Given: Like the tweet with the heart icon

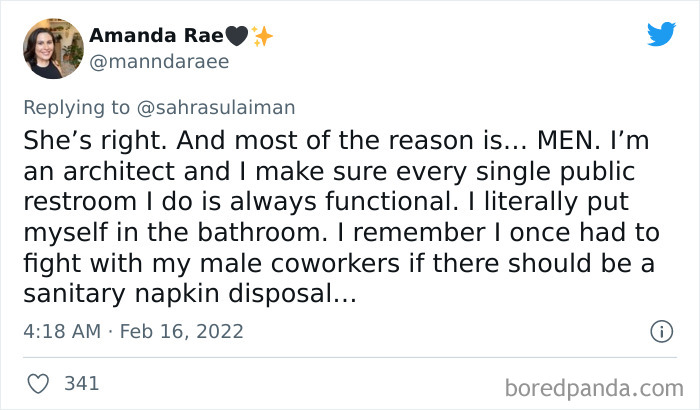Looking at the screenshot, I should [x=39, y=383].
